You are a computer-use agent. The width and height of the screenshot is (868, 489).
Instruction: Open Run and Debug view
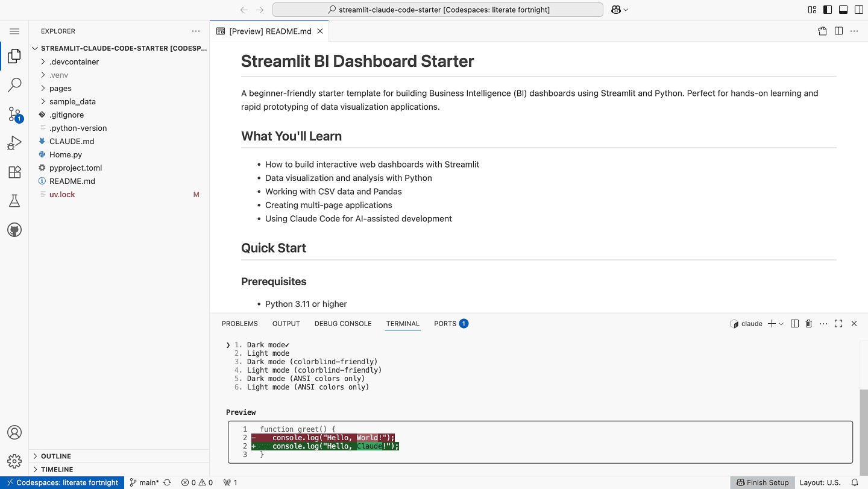(14, 143)
